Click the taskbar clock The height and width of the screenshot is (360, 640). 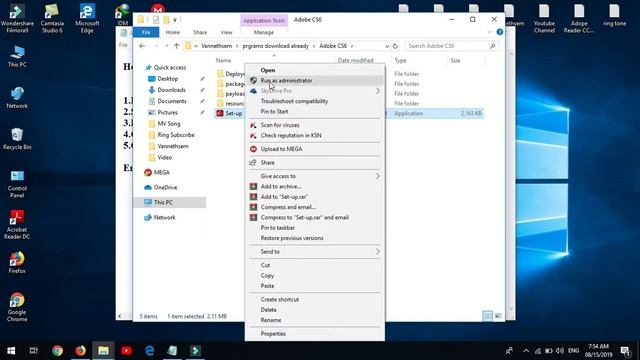tap(598, 351)
